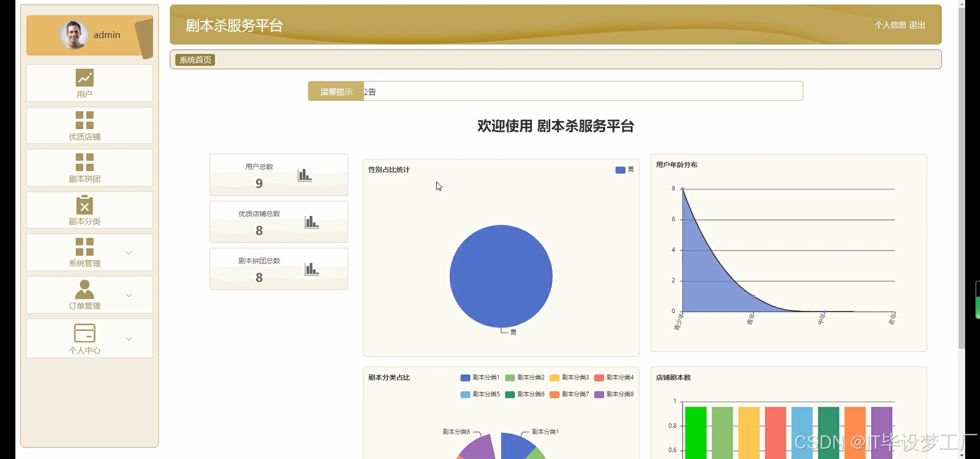Toggle 剧本分类8 legend swatch

coord(599,394)
